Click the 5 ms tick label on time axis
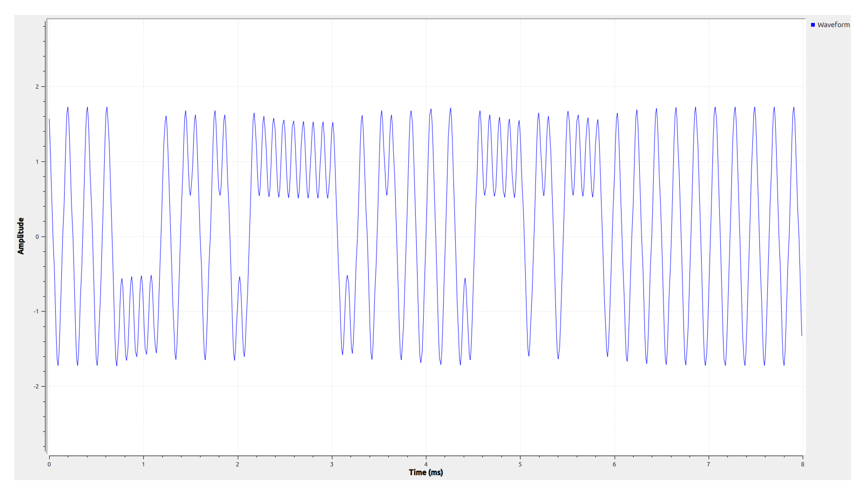This screenshot has width=868, height=491. point(520,464)
